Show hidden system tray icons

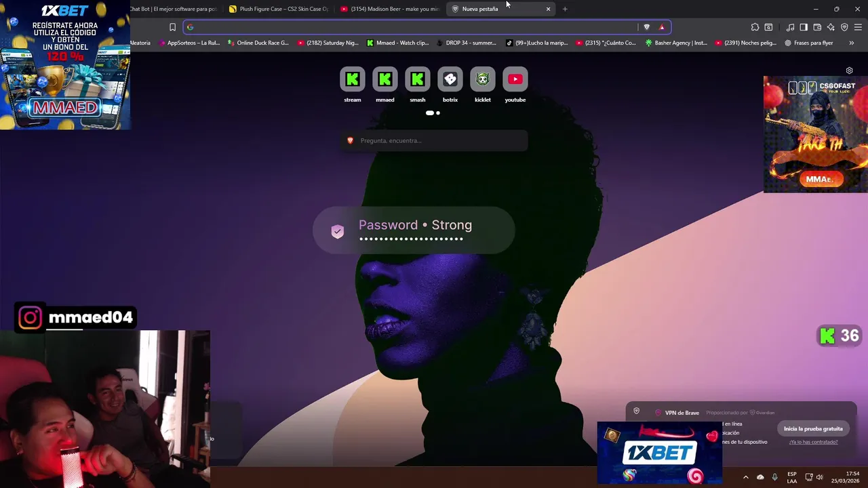click(x=745, y=477)
